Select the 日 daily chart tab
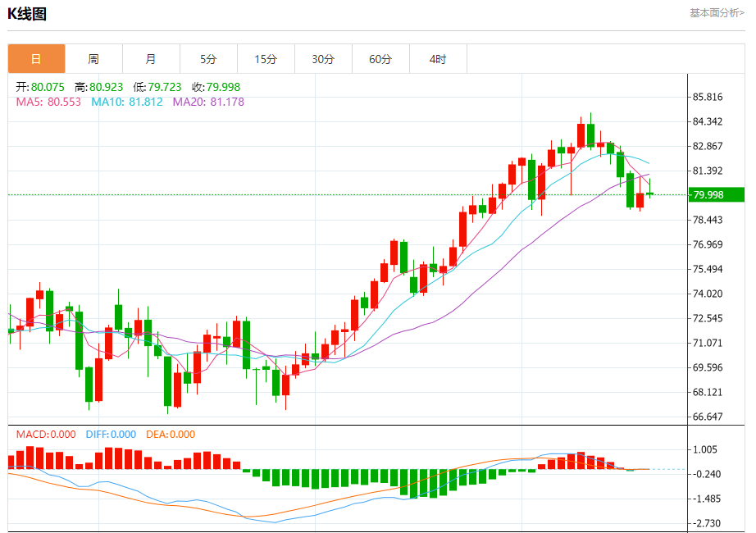Image resolution: width=756 pixels, height=533 pixels. [36, 59]
